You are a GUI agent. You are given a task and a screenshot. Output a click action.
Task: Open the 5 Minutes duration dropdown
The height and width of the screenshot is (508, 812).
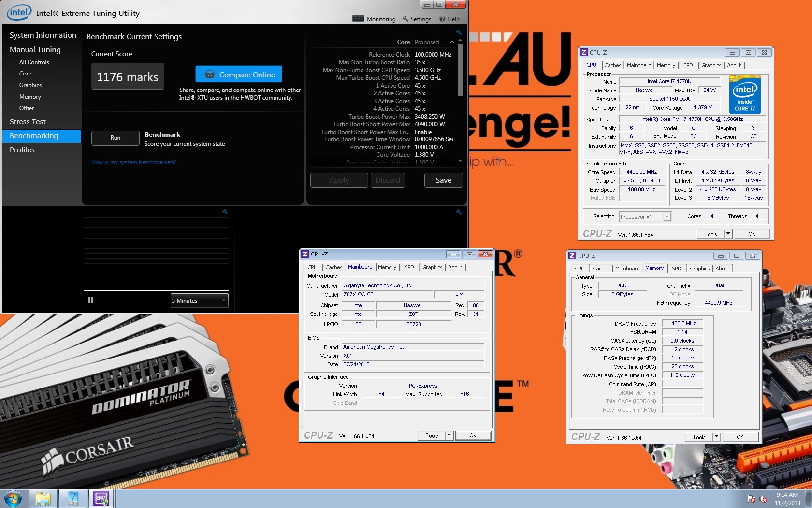click(x=199, y=300)
